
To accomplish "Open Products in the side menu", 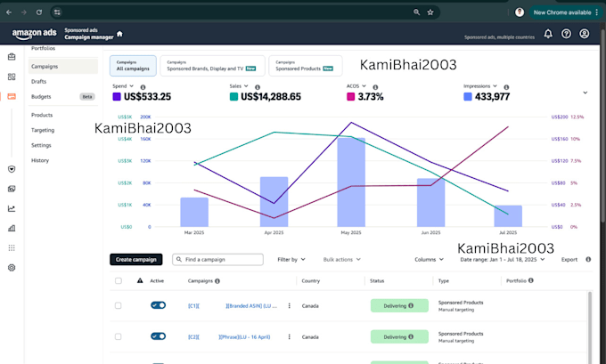I will point(42,115).
